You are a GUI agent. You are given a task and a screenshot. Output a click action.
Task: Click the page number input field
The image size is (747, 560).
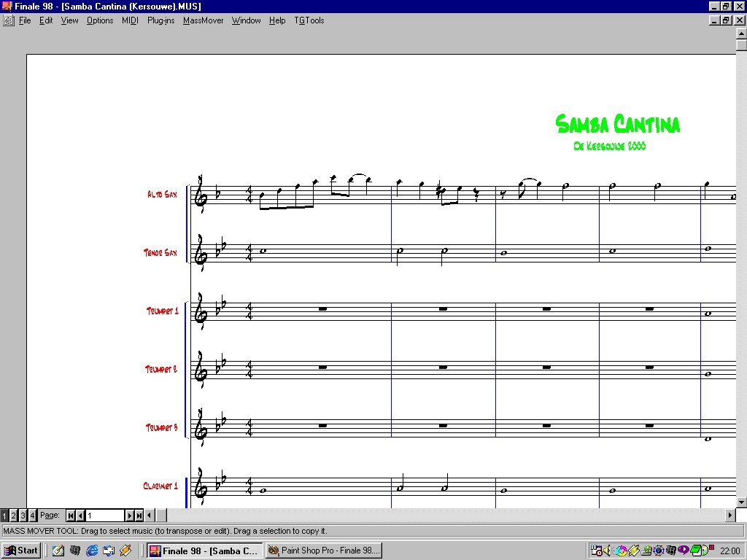coord(105,516)
